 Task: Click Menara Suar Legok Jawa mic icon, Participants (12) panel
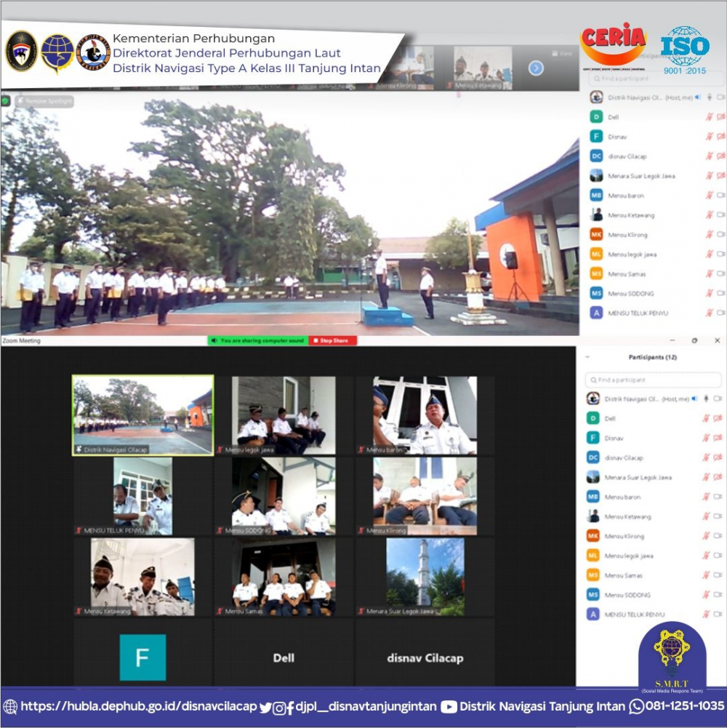tap(706, 477)
